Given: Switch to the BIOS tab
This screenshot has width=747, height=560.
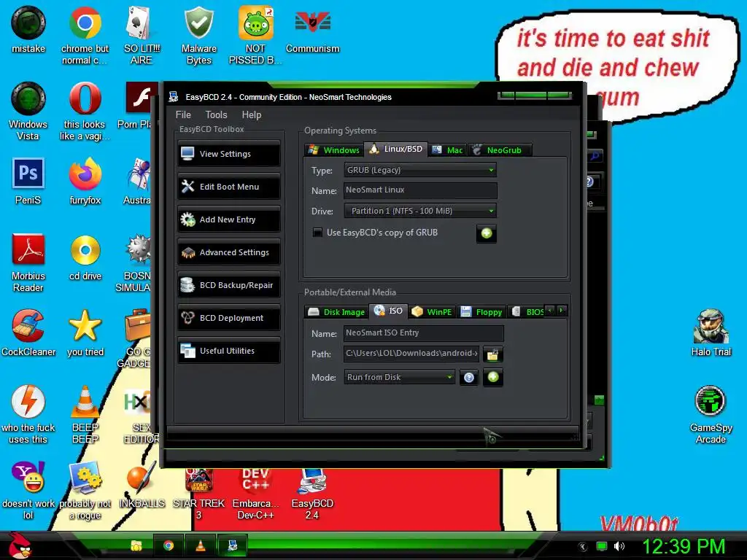Looking at the screenshot, I should coord(527,312).
